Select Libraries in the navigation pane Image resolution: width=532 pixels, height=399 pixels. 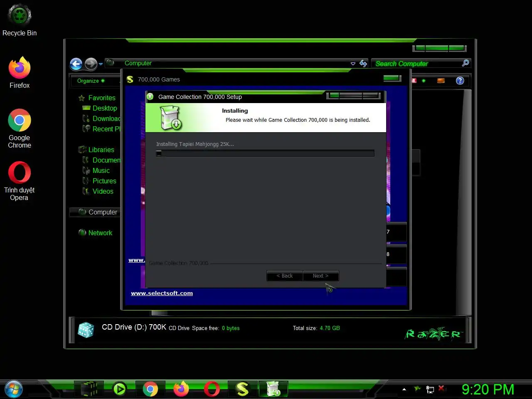(101, 150)
